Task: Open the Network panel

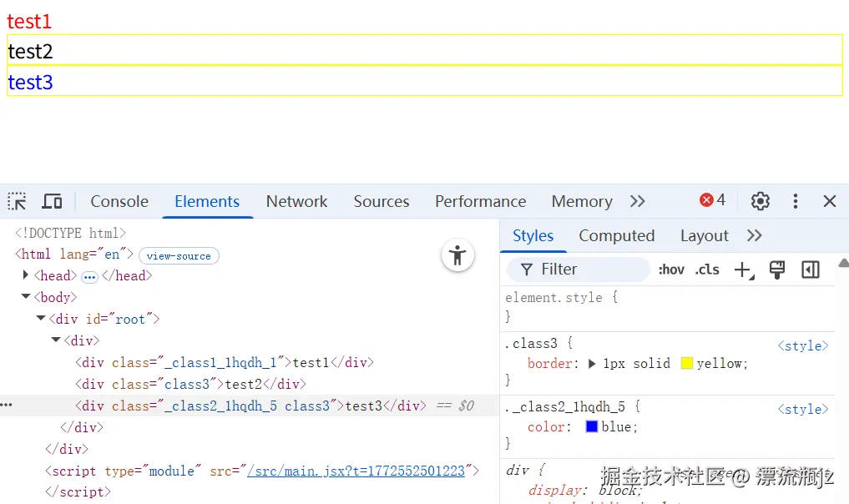Action: coord(296,201)
